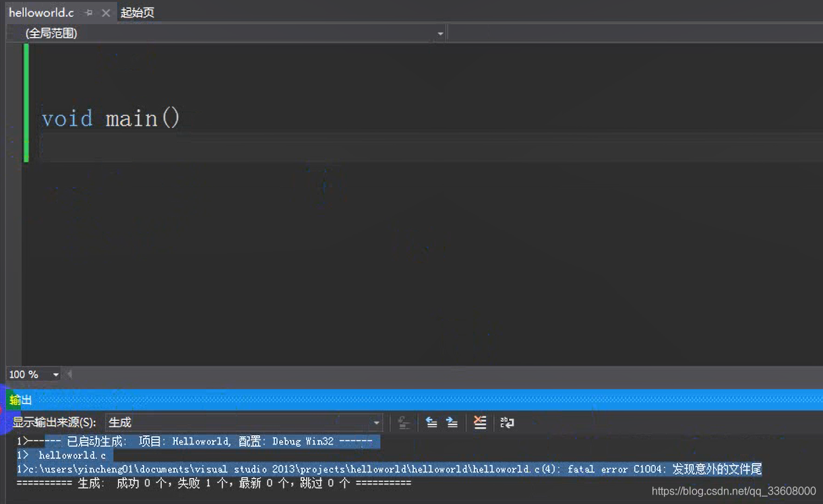The image size is (823, 504).
Task: Clear all output text
Action: pos(480,422)
